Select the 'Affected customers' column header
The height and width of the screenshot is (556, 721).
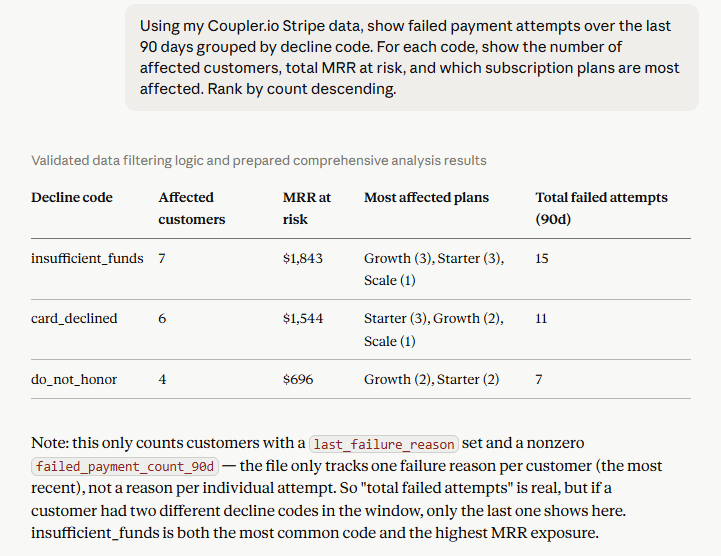[192, 208]
